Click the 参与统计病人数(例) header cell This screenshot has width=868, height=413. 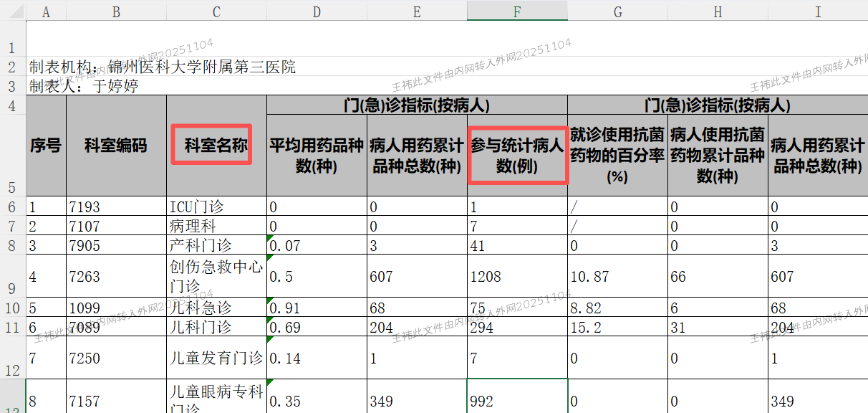pyautogui.click(x=517, y=155)
